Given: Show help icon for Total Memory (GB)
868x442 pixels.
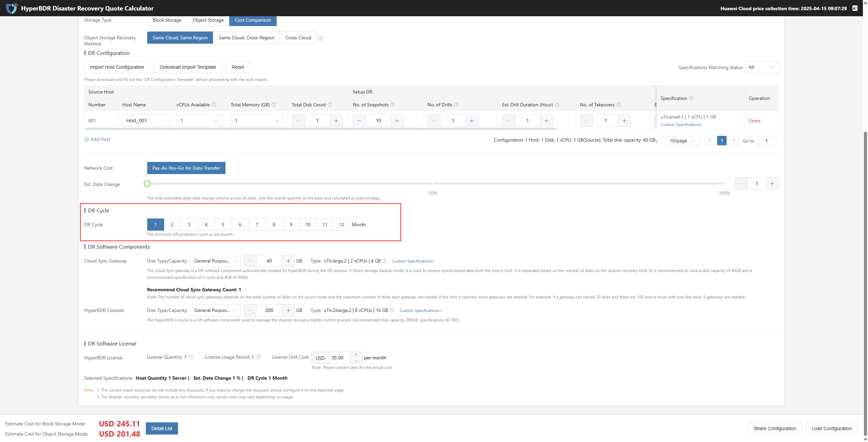Looking at the screenshot, I should (x=274, y=105).
